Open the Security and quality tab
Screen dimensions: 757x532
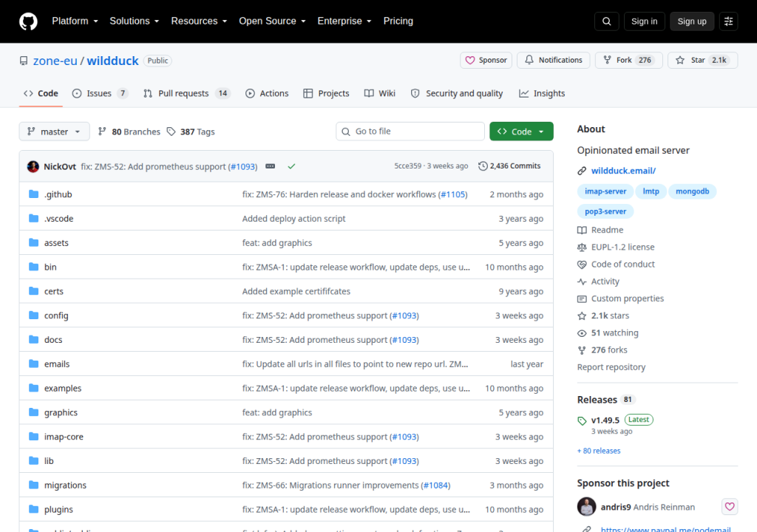[457, 93]
